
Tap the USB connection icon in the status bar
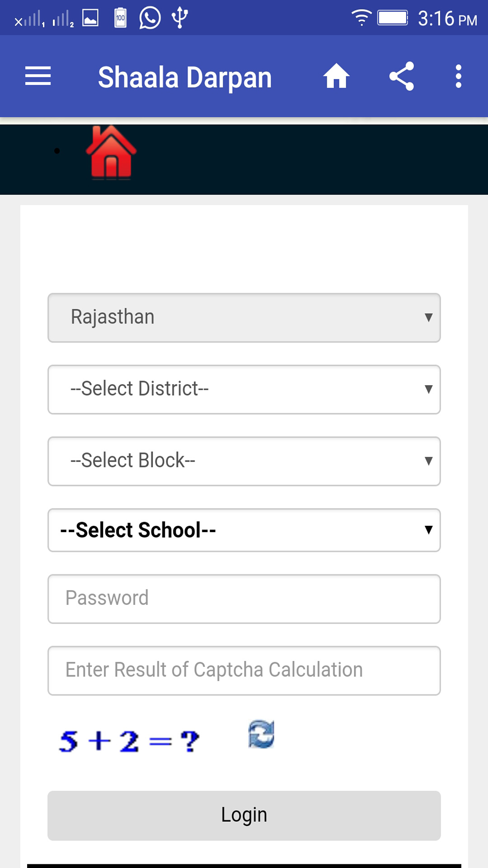pyautogui.click(x=180, y=17)
